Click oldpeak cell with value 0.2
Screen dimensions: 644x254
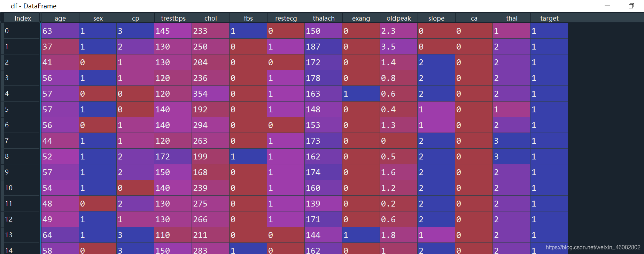point(399,203)
